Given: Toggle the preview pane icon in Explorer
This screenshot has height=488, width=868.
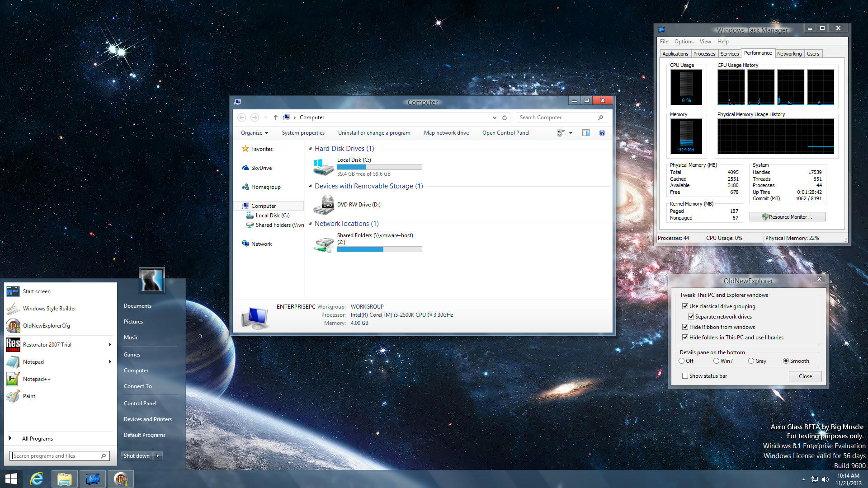Looking at the screenshot, I should tap(586, 133).
